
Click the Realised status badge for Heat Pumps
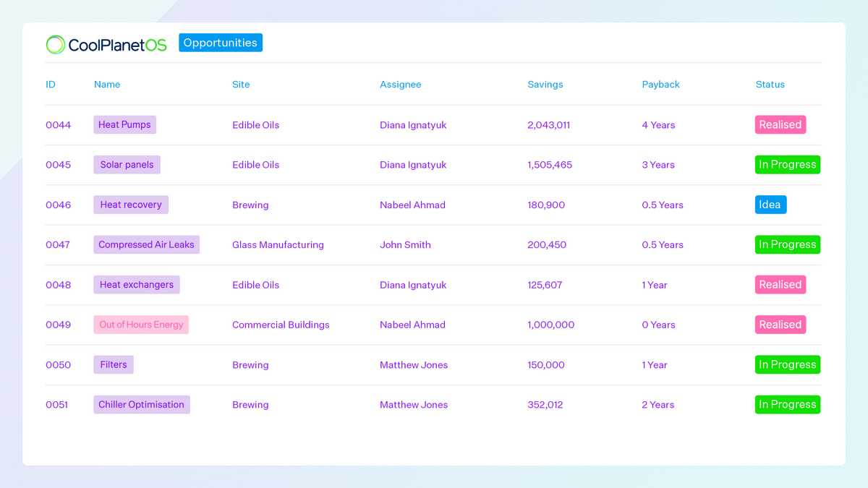pyautogui.click(x=780, y=125)
